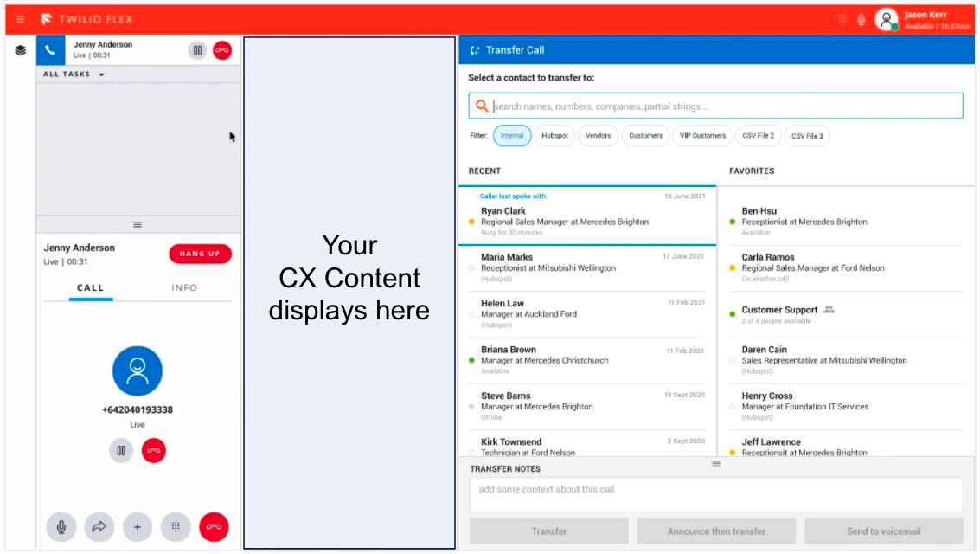Toggle the CSV File 3 filter chip
Viewport: 980px width, 554px height.
click(x=807, y=136)
